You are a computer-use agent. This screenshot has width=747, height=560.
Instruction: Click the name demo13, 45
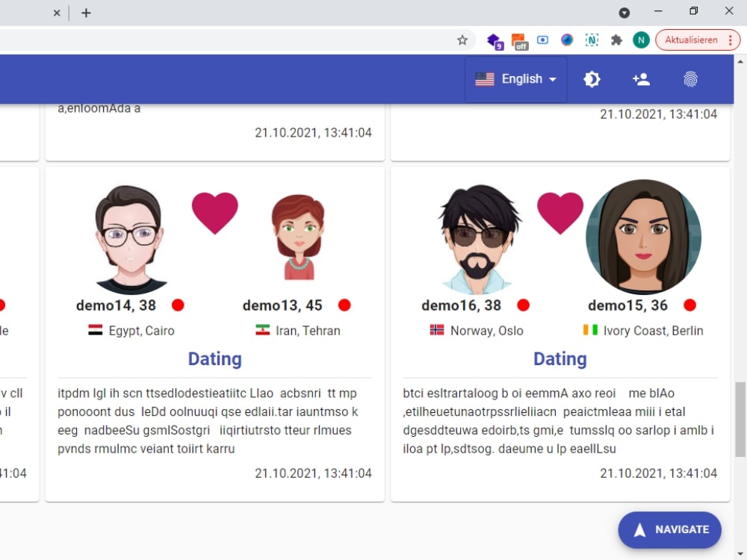[x=282, y=305]
